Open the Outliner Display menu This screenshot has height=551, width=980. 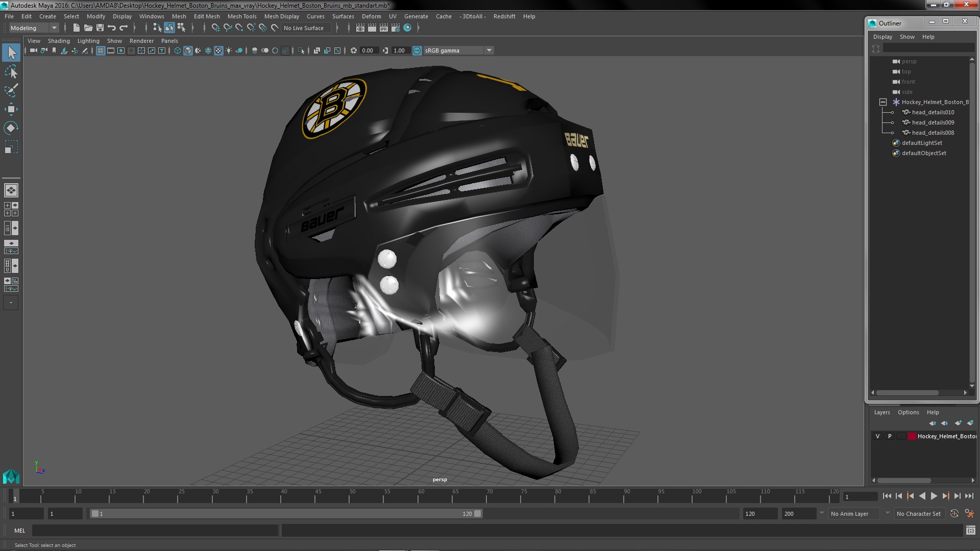pyautogui.click(x=883, y=37)
